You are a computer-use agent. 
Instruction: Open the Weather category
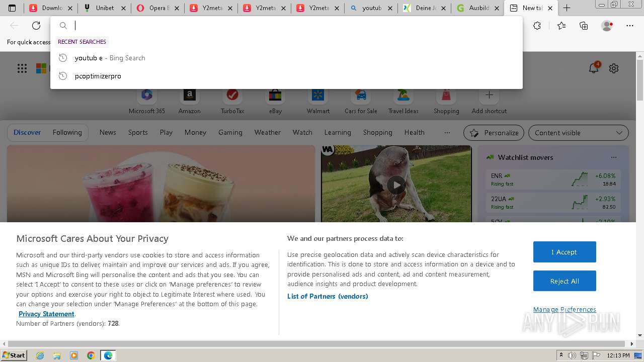(x=268, y=133)
